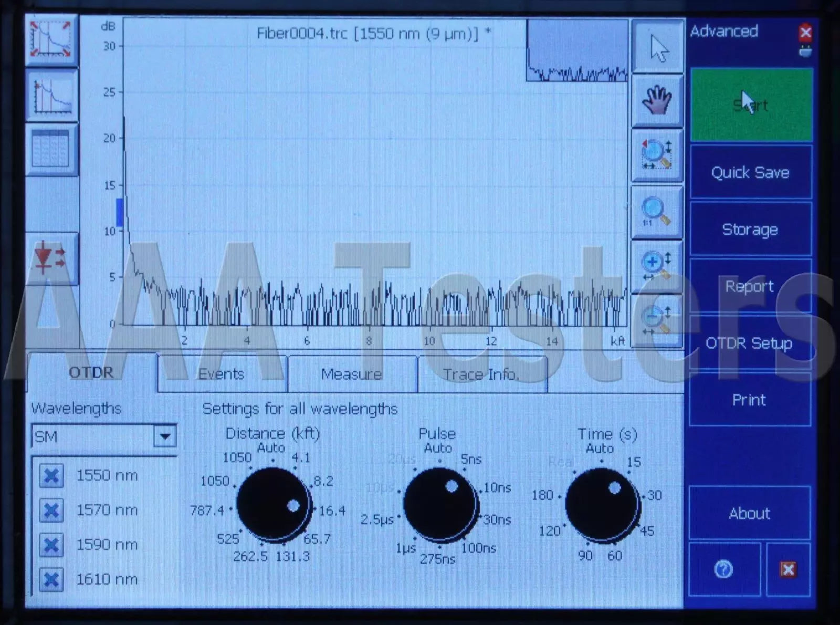Image resolution: width=840 pixels, height=625 pixels.
Task: Switch to the Events tab
Action: (x=222, y=374)
